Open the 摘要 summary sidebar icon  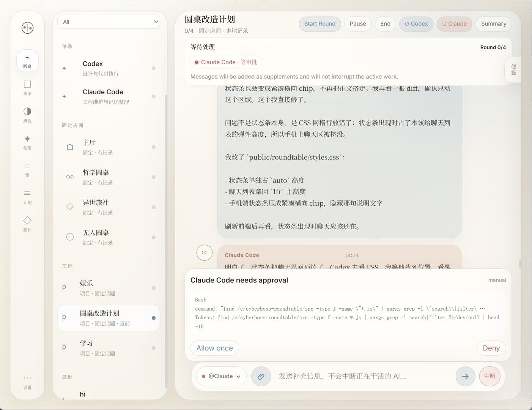pyautogui.click(x=27, y=115)
